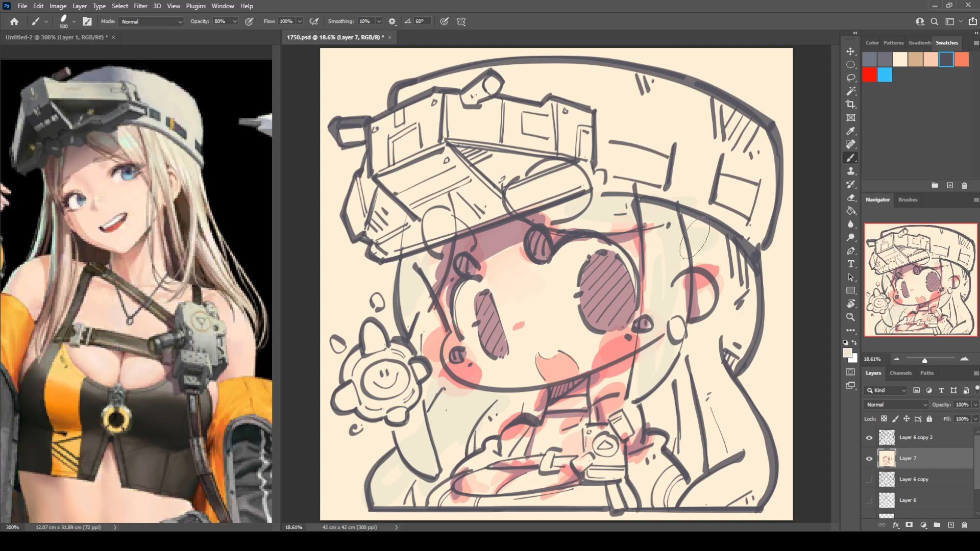The image size is (980, 551).
Task: Select the Eraser tool
Action: tap(850, 197)
